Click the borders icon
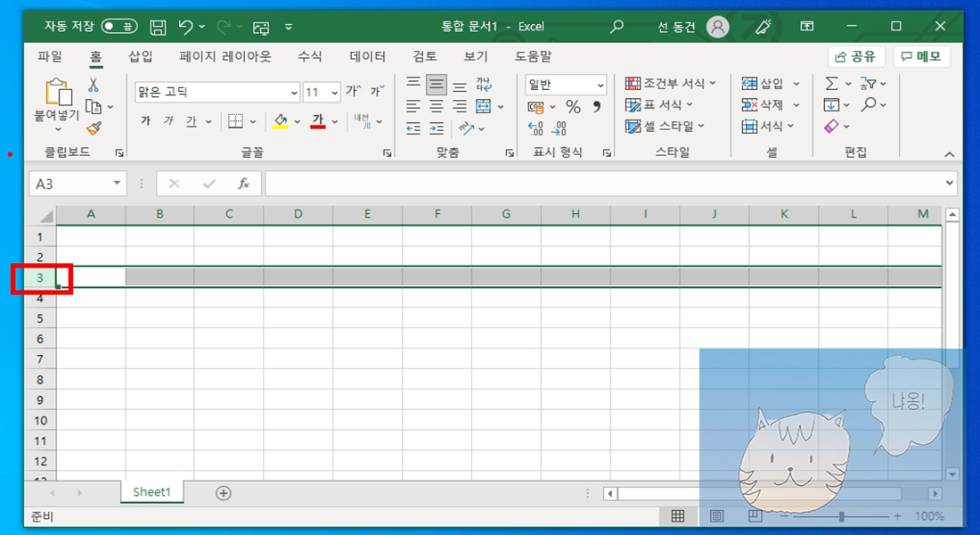Viewport: 980px width, 535px height. (x=235, y=120)
